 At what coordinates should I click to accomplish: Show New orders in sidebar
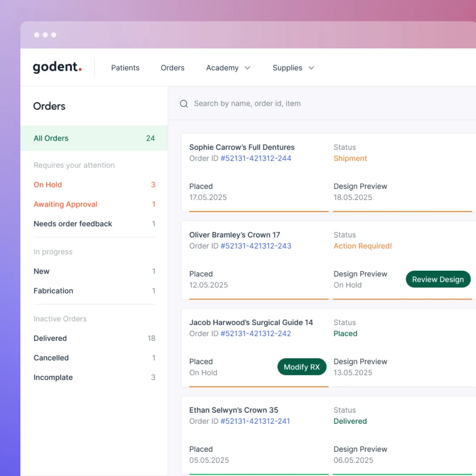[94, 271]
